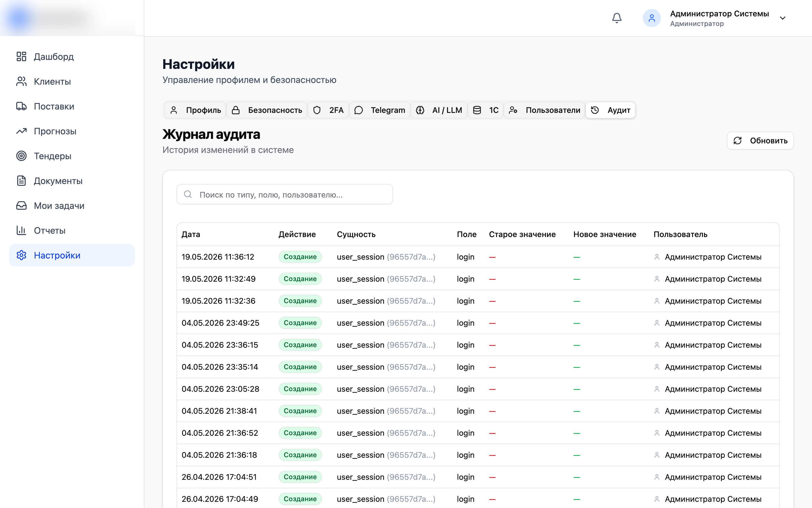Screen dimensions: 812x508
Task: Click Администратор Системы in 19.05.2026 11:32:36 row
Action: 713,301
